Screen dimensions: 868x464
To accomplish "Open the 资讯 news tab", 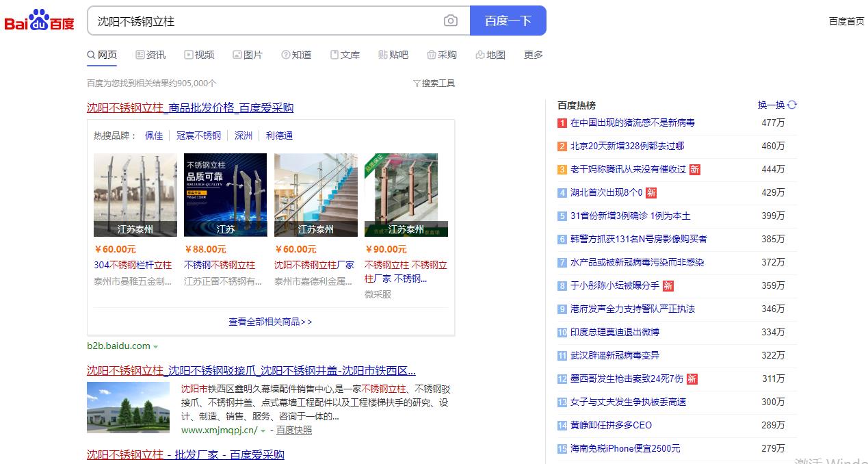I will coord(150,55).
